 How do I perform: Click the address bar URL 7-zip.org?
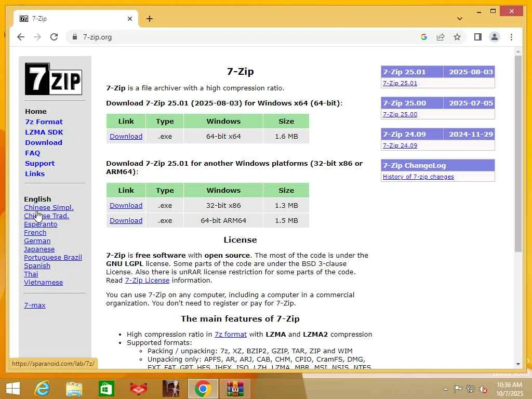click(x=97, y=37)
